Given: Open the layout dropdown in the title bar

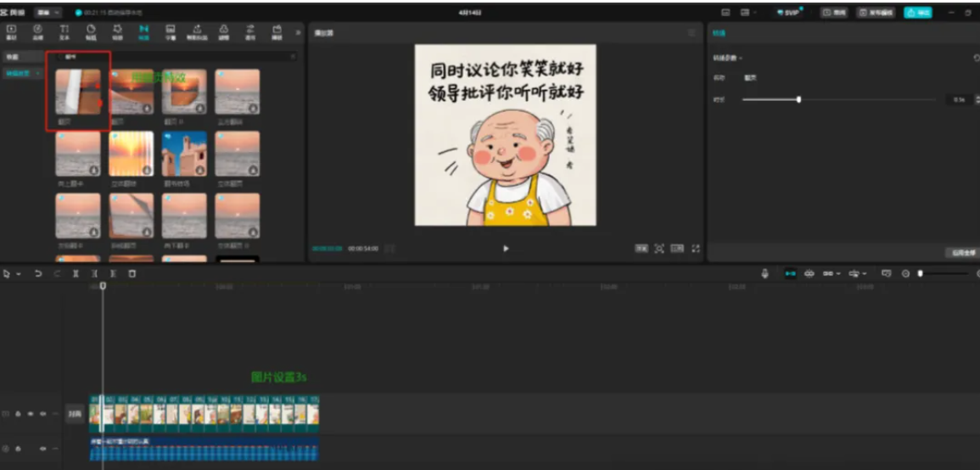Looking at the screenshot, I should pos(748,13).
